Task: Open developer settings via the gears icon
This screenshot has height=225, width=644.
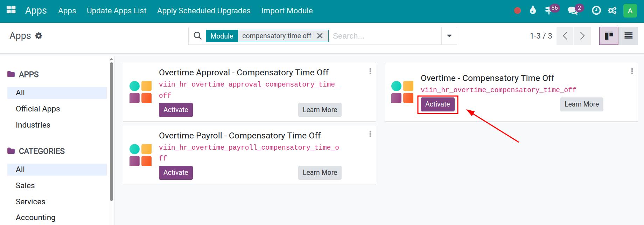Action: tap(612, 11)
